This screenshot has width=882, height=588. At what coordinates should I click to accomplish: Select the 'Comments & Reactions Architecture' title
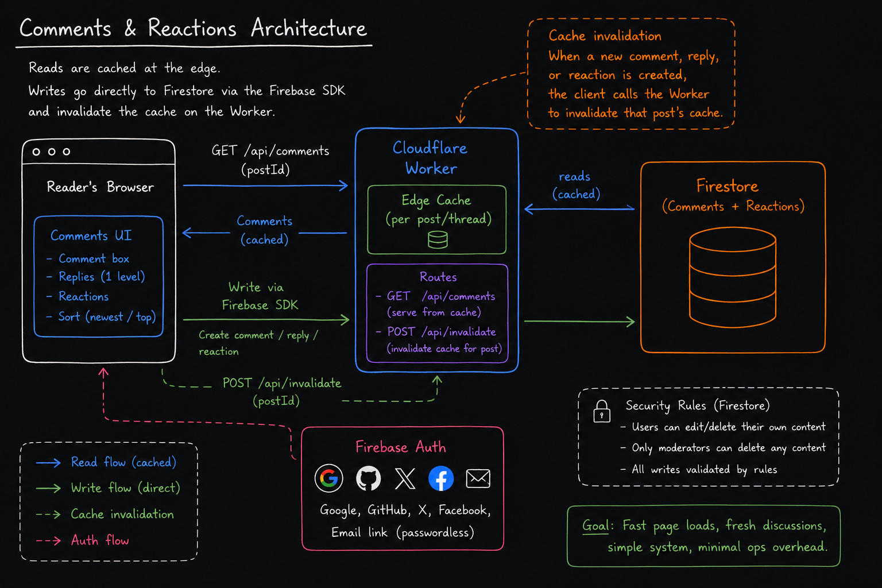(193, 28)
